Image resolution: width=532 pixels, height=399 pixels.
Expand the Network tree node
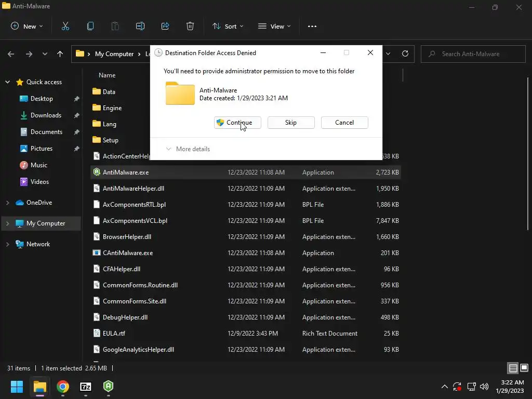click(7, 244)
